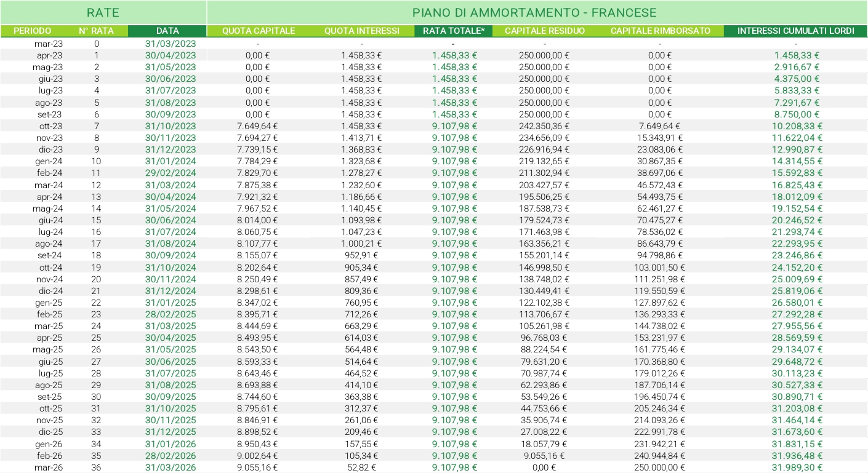Image resolution: width=868 pixels, height=473 pixels.
Task: Select the interest quota cell 52,82 €
Action: pyautogui.click(x=366, y=467)
